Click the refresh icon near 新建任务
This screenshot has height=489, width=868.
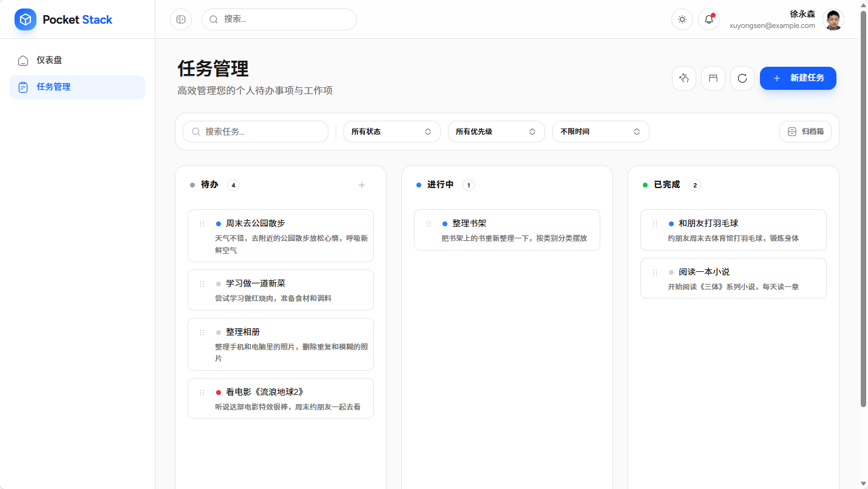pos(742,78)
